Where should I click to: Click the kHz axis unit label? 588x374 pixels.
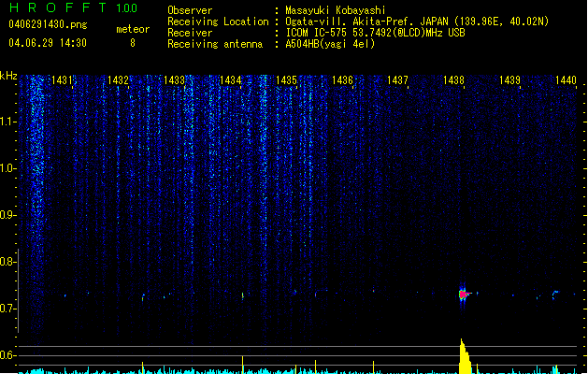pyautogui.click(x=8, y=76)
